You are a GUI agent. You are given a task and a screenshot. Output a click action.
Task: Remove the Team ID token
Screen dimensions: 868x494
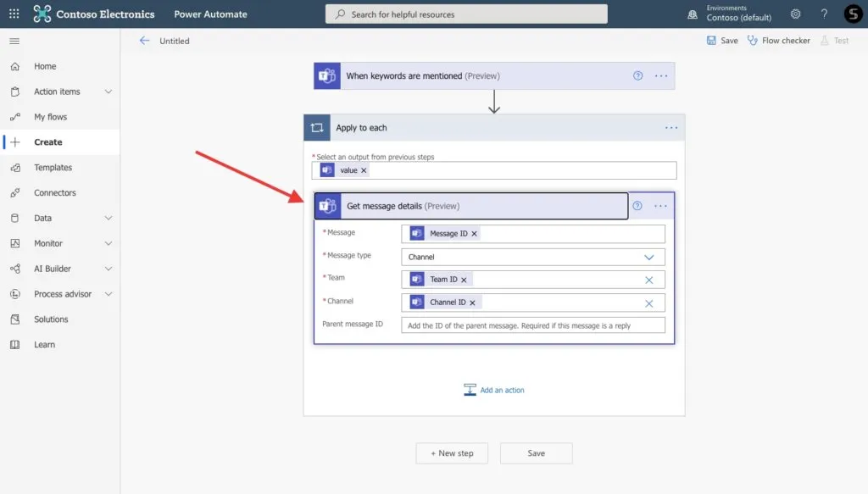(x=464, y=280)
